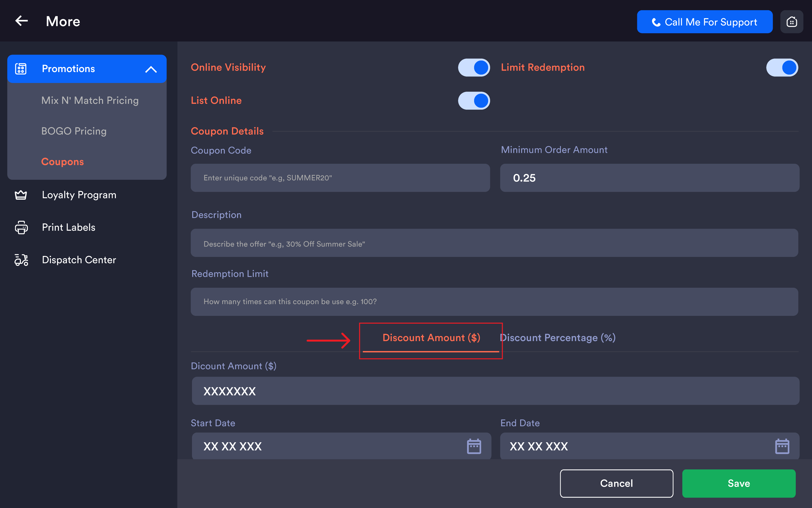This screenshot has height=508, width=812.
Task: Open the End Date calendar picker
Action: pos(782,446)
